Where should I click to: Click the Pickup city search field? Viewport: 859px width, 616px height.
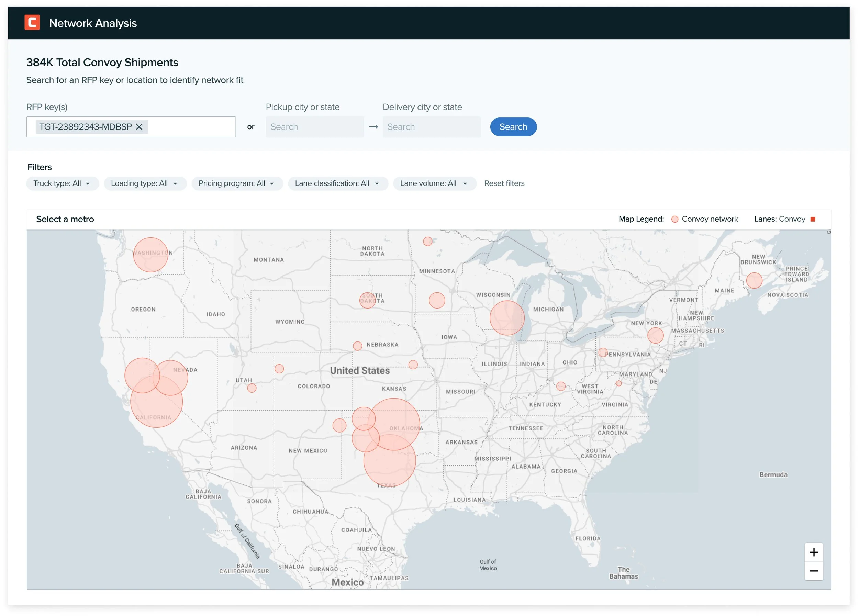click(314, 127)
